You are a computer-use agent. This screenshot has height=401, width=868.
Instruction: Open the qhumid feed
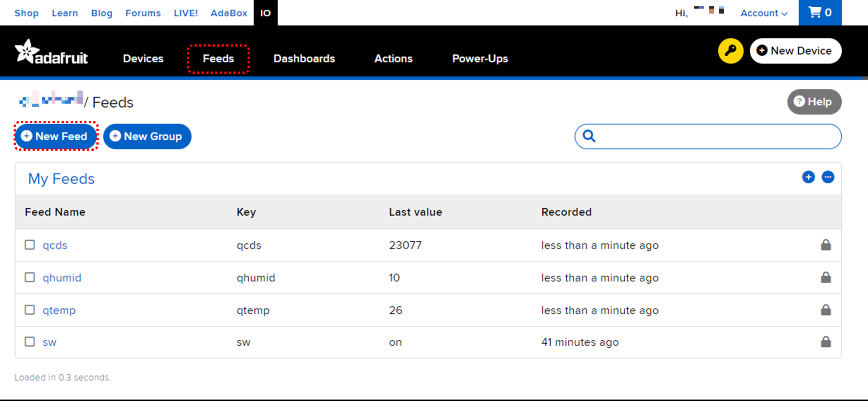62,277
